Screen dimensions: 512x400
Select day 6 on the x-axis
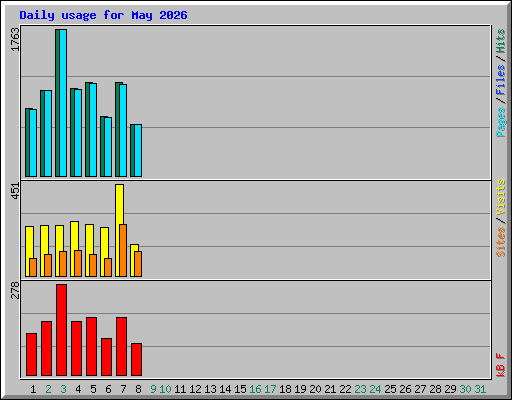point(108,389)
